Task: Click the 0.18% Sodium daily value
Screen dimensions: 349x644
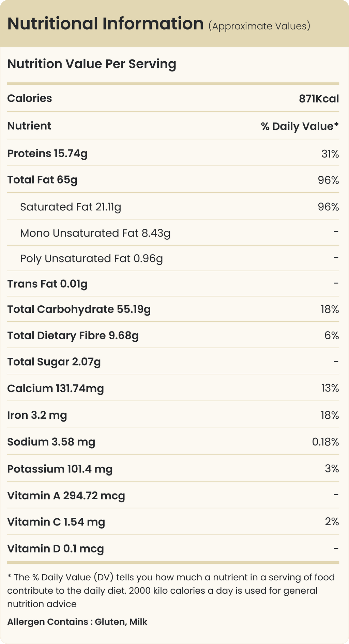Action: click(x=325, y=442)
